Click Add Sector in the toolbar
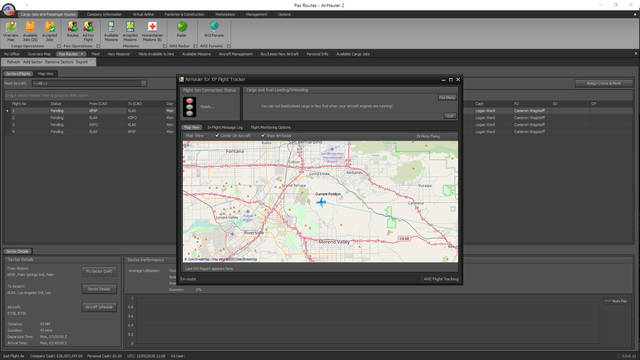This screenshot has width=640, height=360. tap(33, 62)
